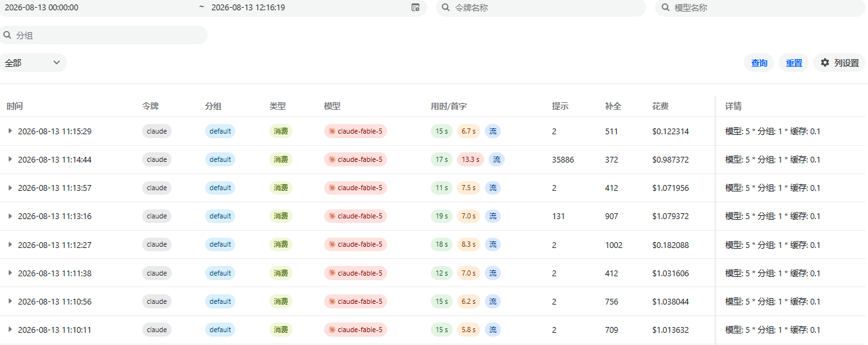Click the completion value 1002
The height and width of the screenshot is (345, 868).
click(x=614, y=245)
